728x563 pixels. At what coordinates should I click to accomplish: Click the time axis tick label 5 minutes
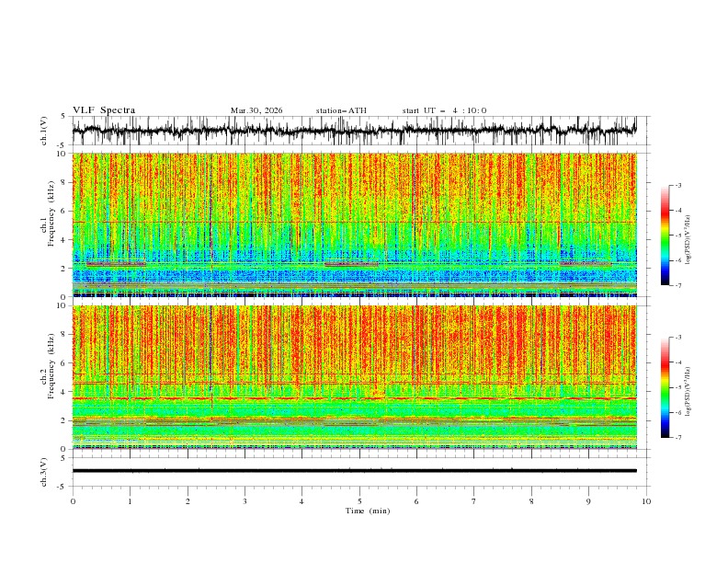(x=359, y=501)
